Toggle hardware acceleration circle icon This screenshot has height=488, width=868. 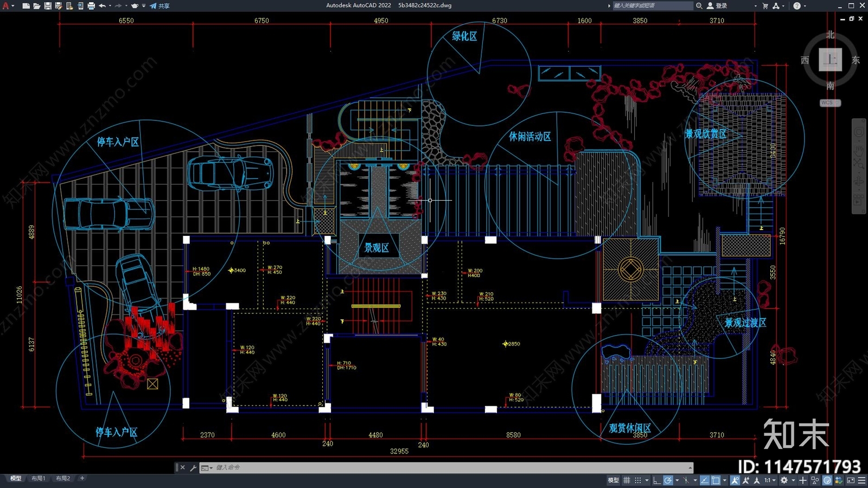click(x=827, y=480)
